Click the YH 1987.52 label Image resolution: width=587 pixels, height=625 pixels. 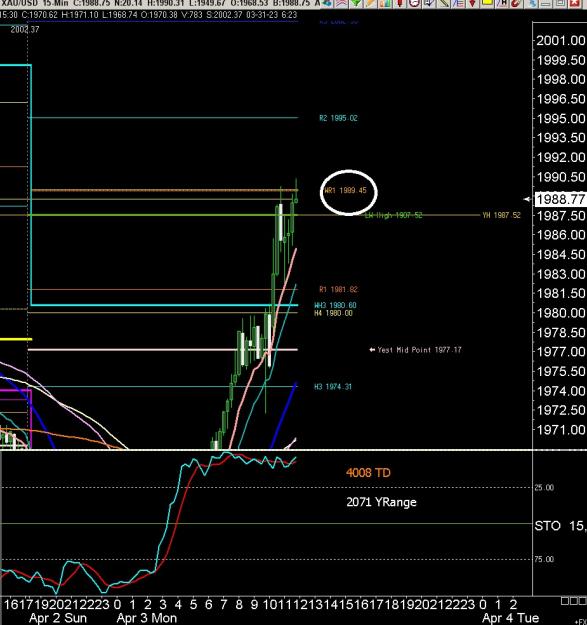click(501, 215)
